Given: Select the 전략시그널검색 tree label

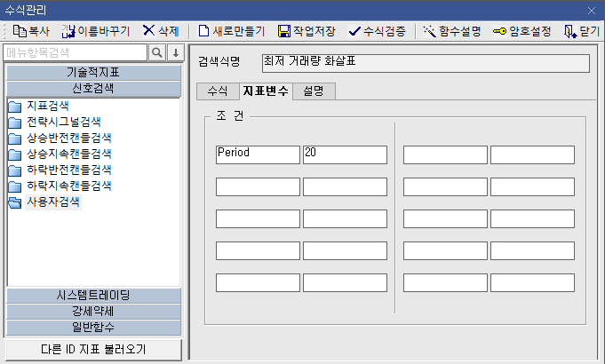Looking at the screenshot, I should [x=64, y=122].
